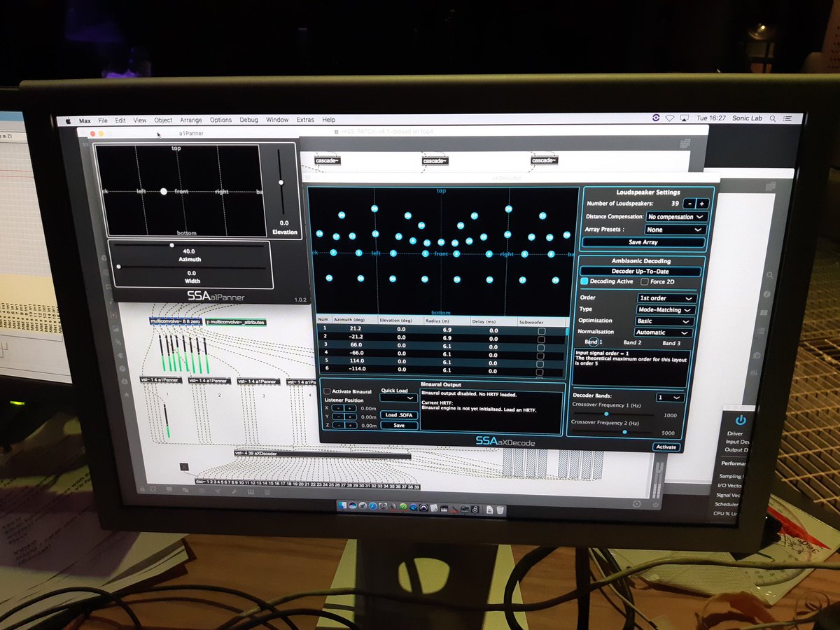Click the a1Panner source position dot
The width and height of the screenshot is (840, 630).
pyautogui.click(x=163, y=191)
